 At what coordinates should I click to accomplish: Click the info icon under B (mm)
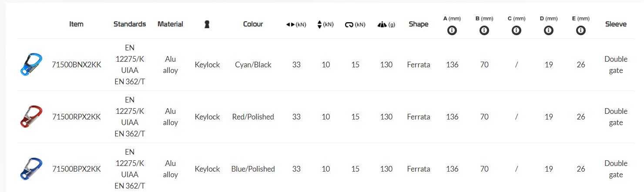[484, 30]
